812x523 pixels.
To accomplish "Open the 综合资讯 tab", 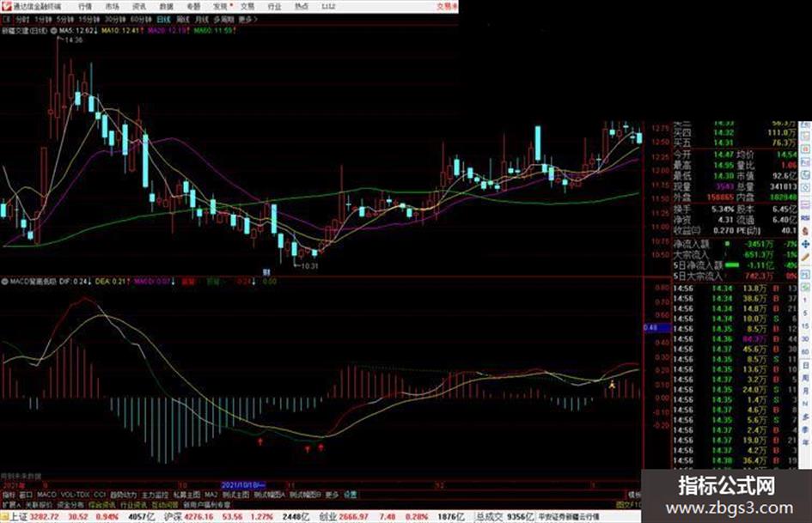I will click(x=101, y=504).
